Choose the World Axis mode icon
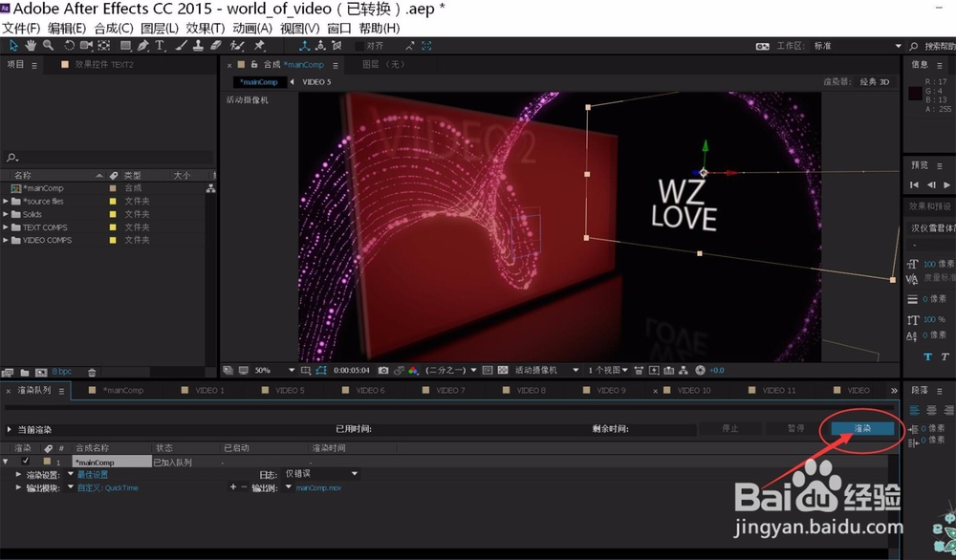 tap(320, 46)
